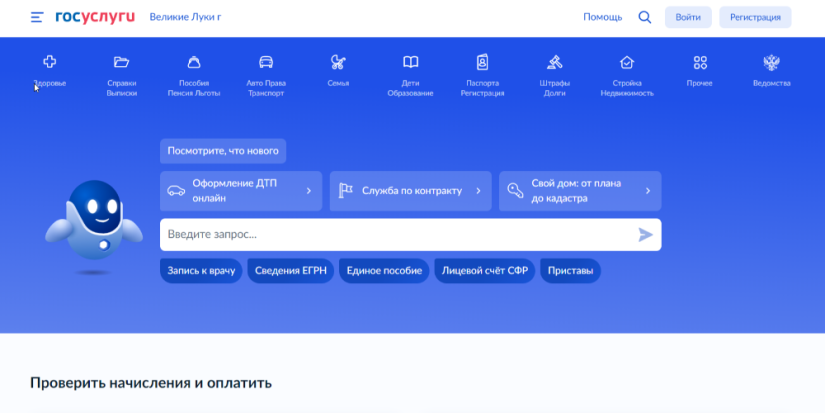Open the Пособия Пенсия Льготы label
825x413 pixels.
[x=194, y=88]
